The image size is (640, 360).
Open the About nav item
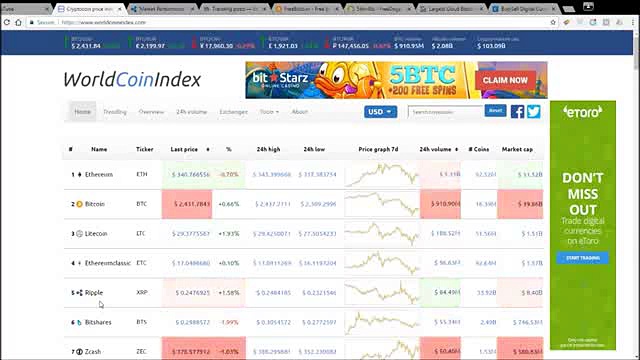click(300, 111)
